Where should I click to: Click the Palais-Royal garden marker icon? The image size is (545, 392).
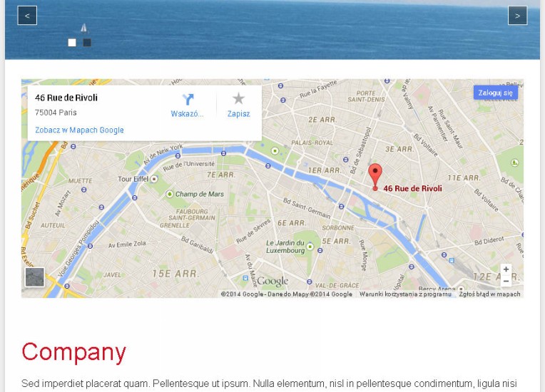(275, 151)
